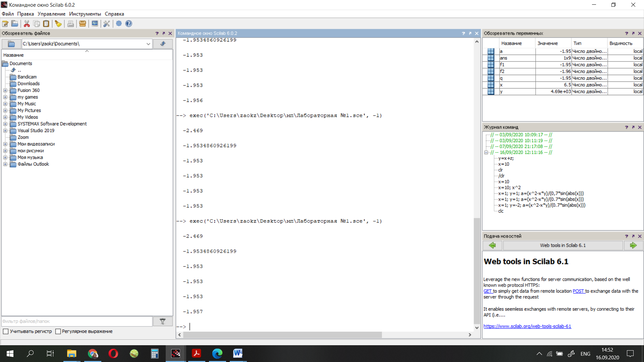
Task: Expand the my games folder
Action: (5, 97)
